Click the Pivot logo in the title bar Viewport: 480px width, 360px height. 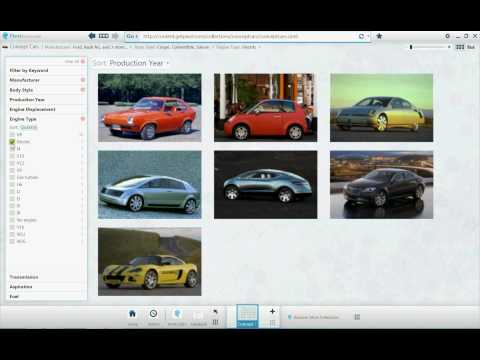[x=5, y=36]
